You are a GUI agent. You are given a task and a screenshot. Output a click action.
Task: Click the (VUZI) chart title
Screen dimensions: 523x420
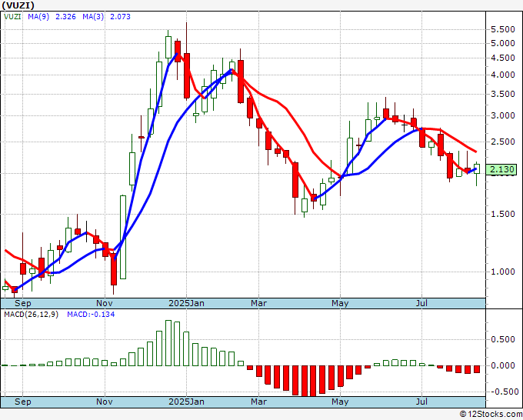click(18, 5)
